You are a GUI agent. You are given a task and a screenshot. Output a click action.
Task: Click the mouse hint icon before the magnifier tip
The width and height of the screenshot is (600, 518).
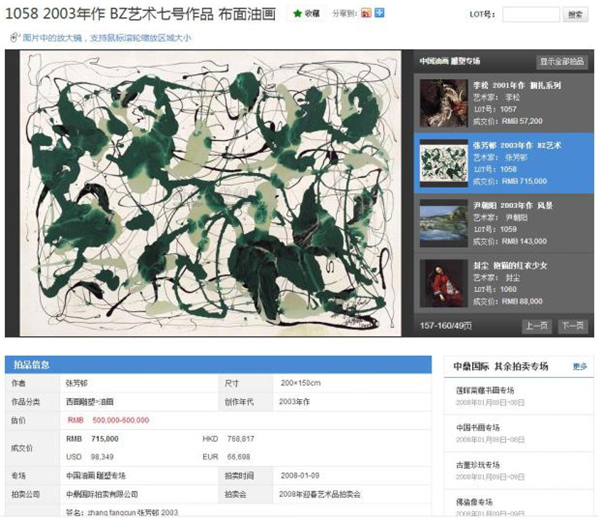click(14, 37)
